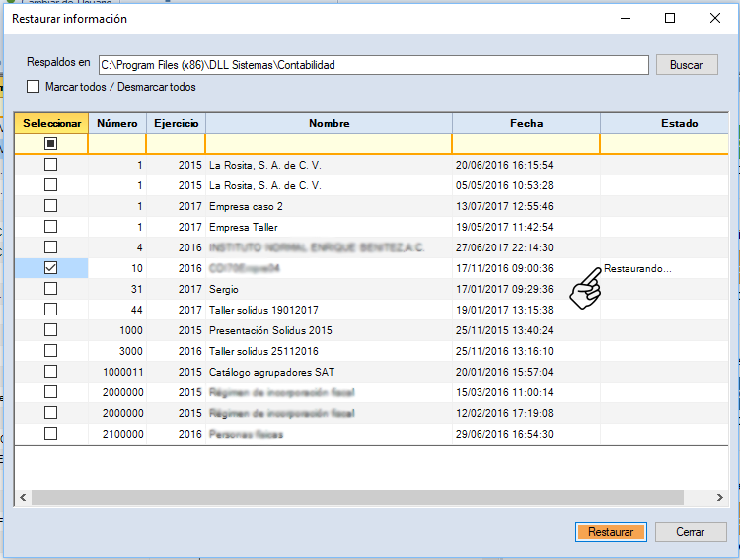Click the Nombre filter field
The width and height of the screenshot is (740, 560).
click(329, 144)
